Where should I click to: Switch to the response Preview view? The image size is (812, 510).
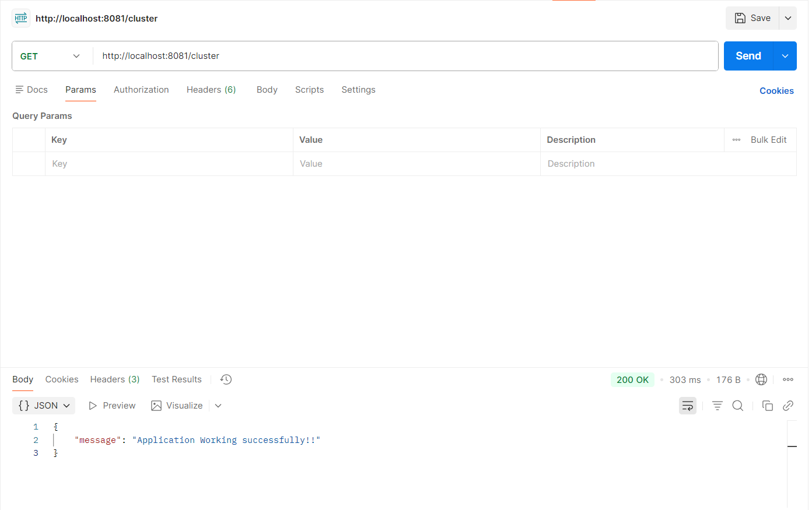click(112, 406)
